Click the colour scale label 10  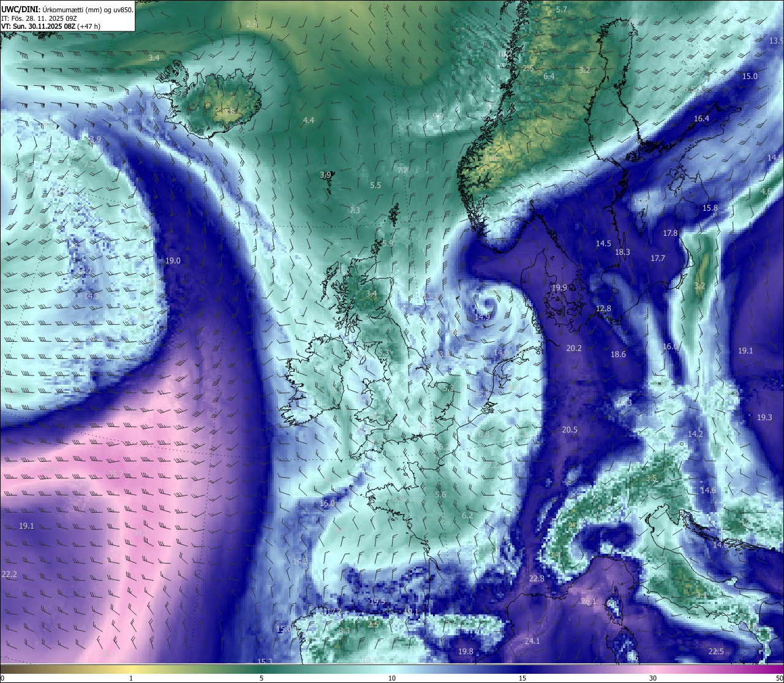point(391,678)
